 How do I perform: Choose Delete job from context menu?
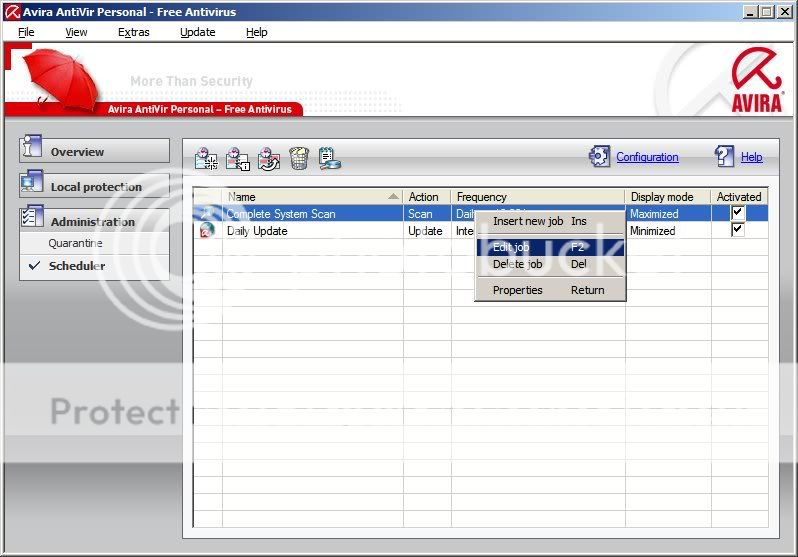tap(550, 264)
